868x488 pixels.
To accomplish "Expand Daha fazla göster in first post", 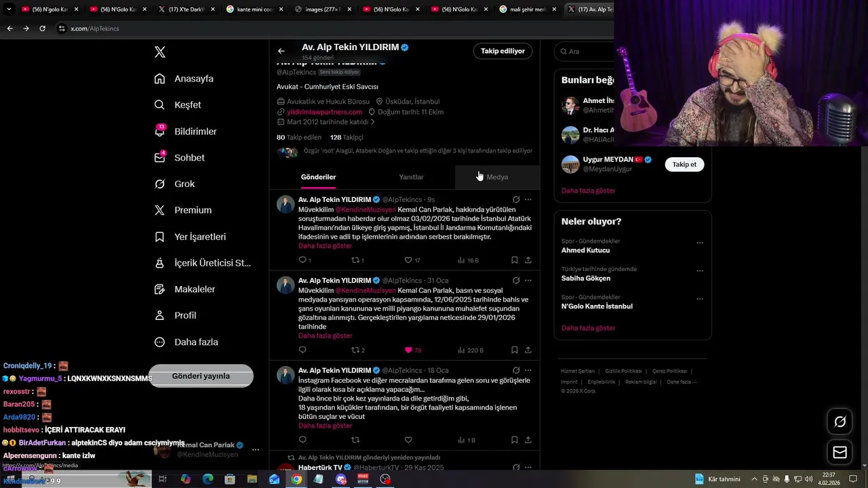I will pos(325,246).
